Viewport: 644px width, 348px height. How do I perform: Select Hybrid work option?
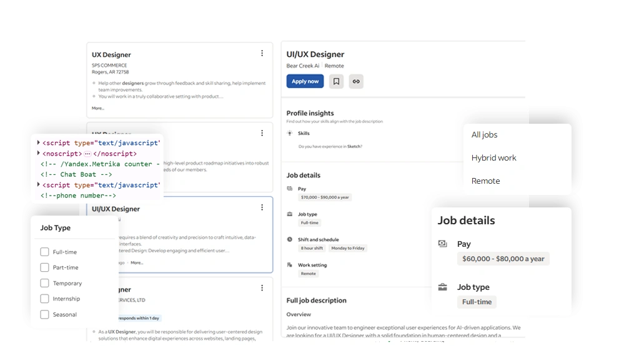click(493, 158)
